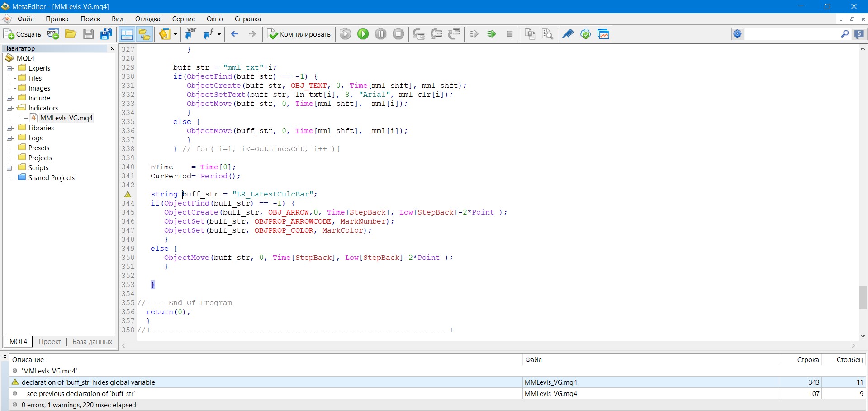Image resolution: width=868 pixels, height=411 pixels.
Task: Select the Shared Projects tree item
Action: tap(51, 178)
